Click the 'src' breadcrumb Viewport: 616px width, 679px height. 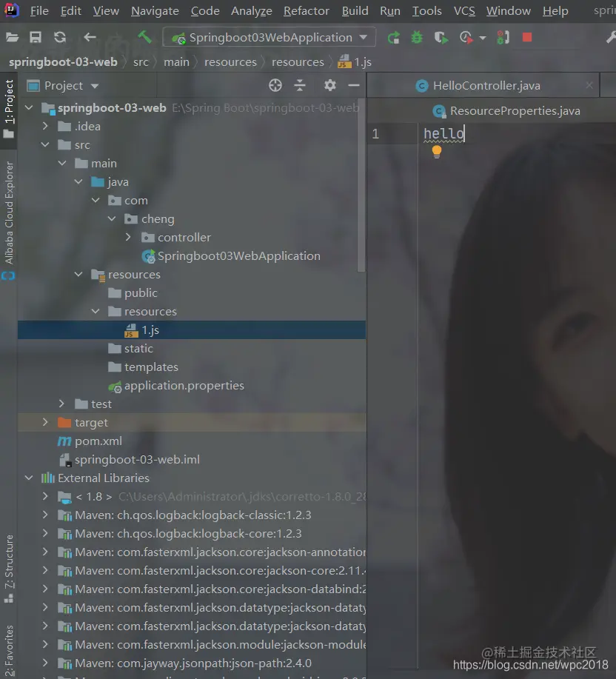(141, 62)
